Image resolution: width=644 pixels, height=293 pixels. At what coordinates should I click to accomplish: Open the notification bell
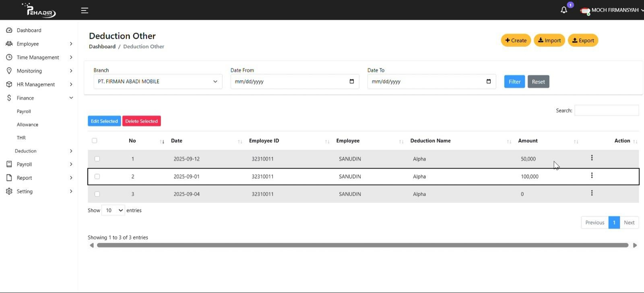pos(564,10)
